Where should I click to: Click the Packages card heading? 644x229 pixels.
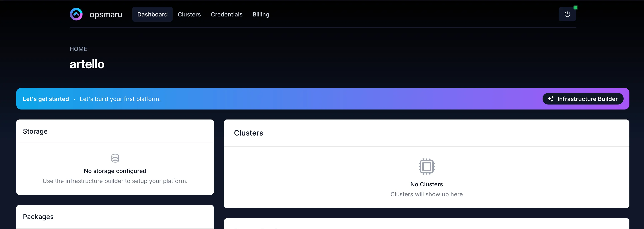pos(38,217)
